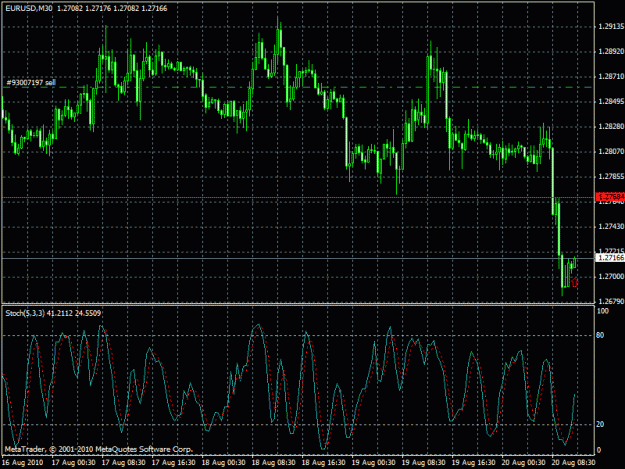Click the 18 Aug 08:30 time label
The image size is (625, 469).
[273, 463]
